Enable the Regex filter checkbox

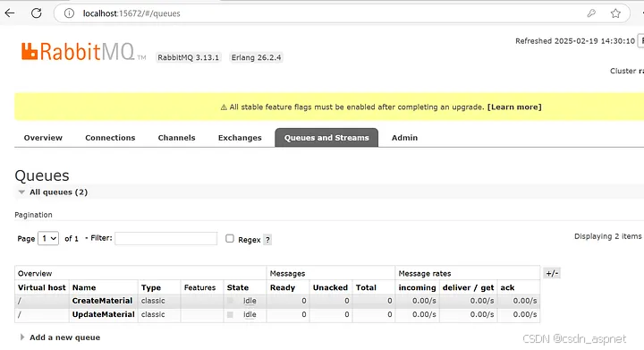tap(230, 238)
